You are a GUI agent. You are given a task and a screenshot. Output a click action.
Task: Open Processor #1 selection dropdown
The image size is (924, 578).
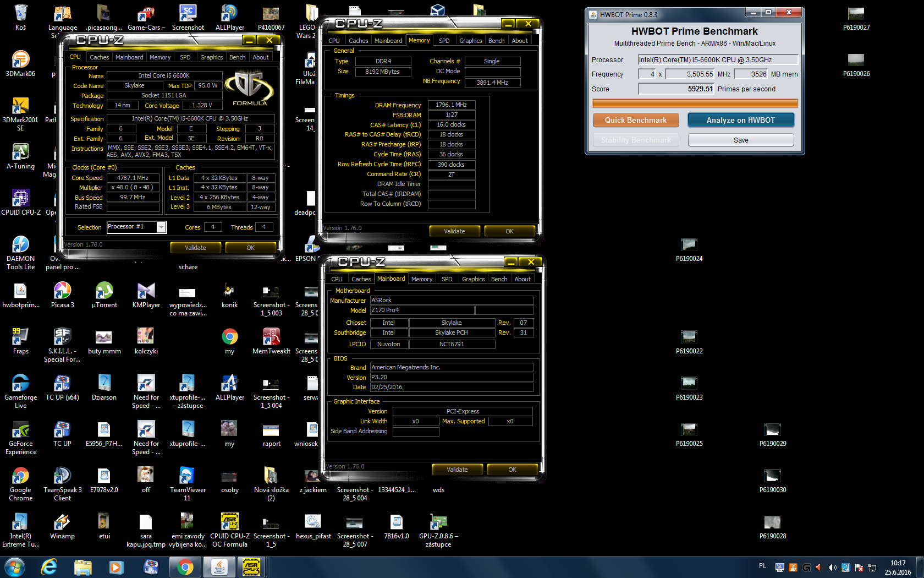tap(136, 227)
